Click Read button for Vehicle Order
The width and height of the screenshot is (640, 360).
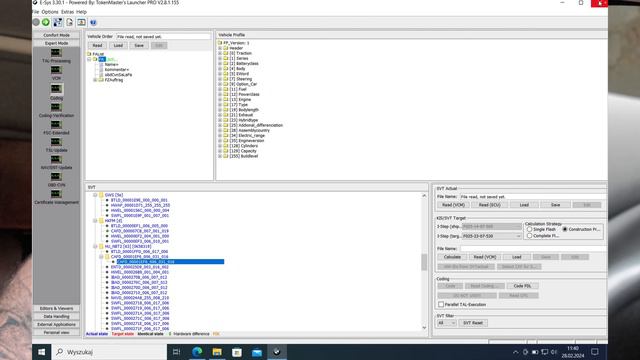pos(97,45)
